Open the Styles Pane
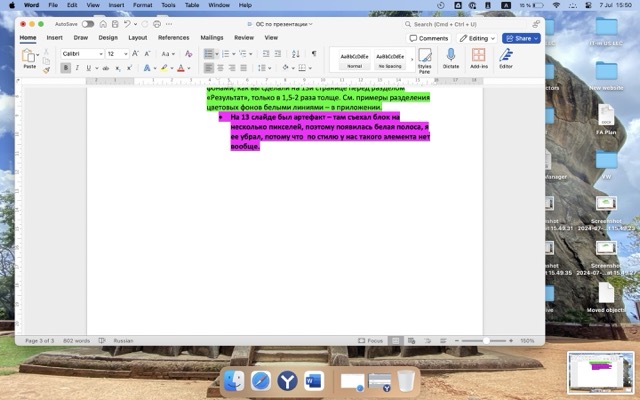The image size is (640, 400). [x=424, y=59]
